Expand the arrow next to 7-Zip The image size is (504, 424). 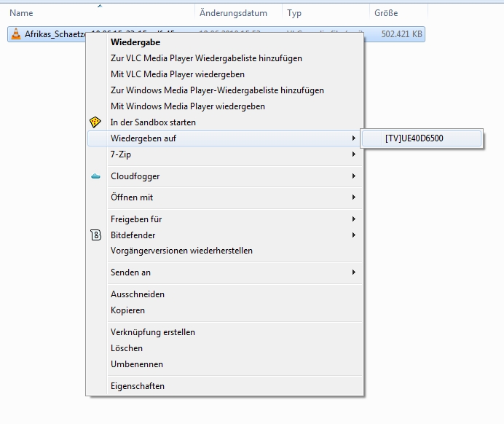pyautogui.click(x=353, y=154)
